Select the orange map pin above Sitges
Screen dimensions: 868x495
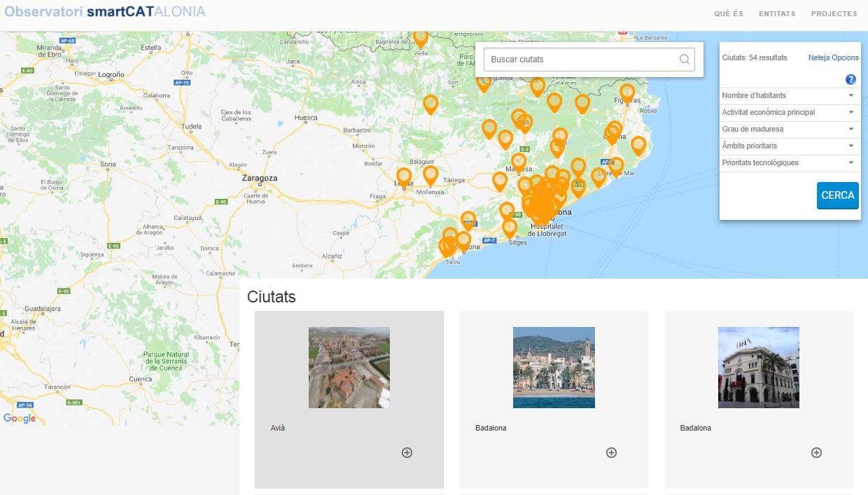point(510,227)
